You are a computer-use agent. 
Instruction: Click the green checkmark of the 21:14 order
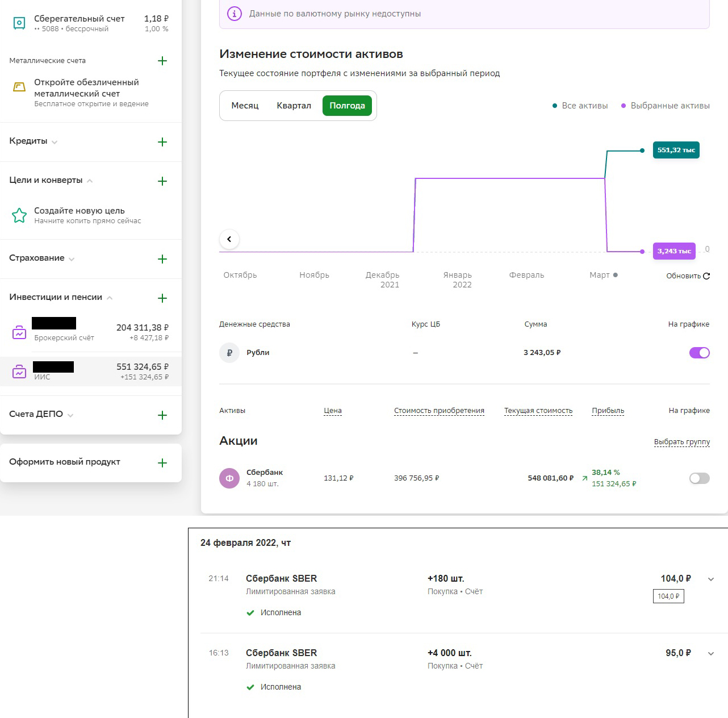(250, 613)
